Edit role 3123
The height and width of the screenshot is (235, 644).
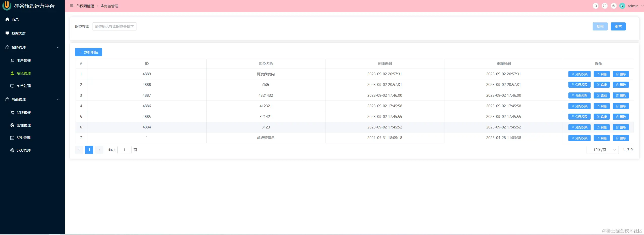601,127
